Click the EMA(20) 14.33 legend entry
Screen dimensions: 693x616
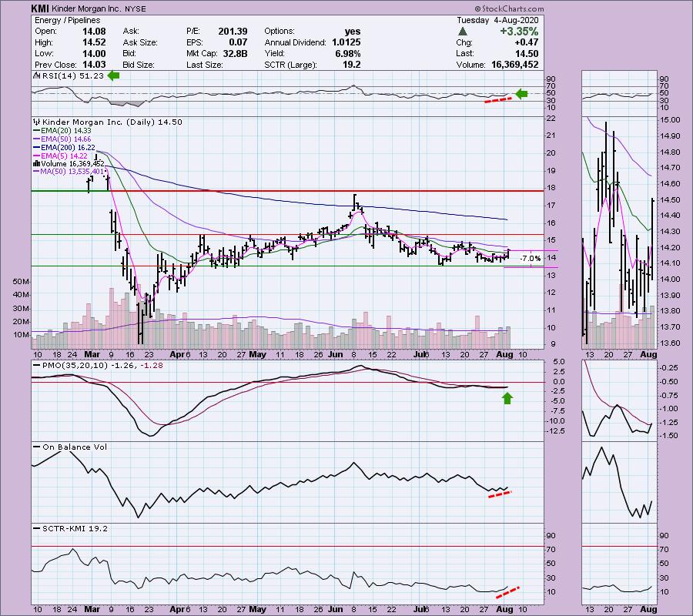[x=62, y=131]
